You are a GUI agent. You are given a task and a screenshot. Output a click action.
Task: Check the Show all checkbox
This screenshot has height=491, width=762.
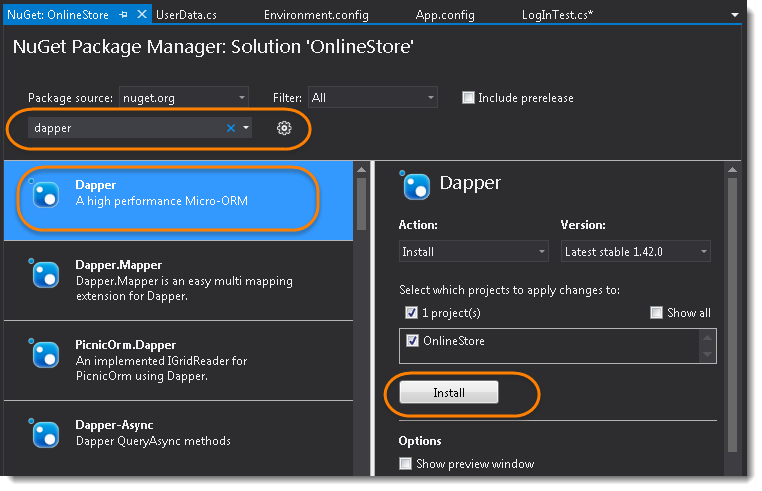656,313
